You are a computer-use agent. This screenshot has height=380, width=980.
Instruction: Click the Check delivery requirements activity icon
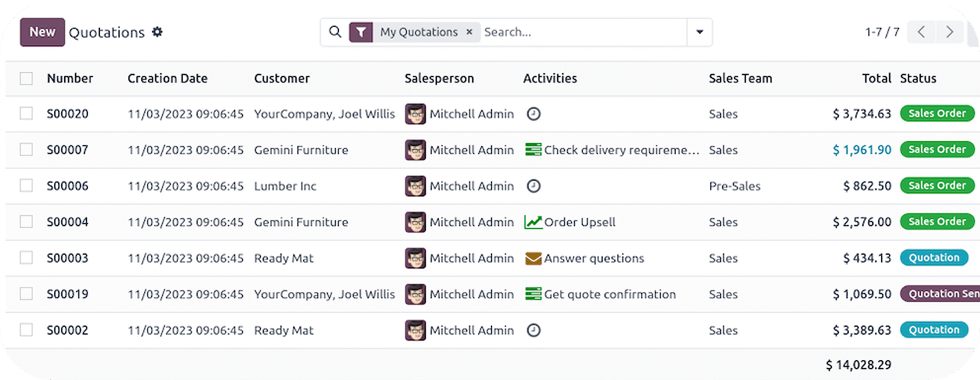point(533,150)
